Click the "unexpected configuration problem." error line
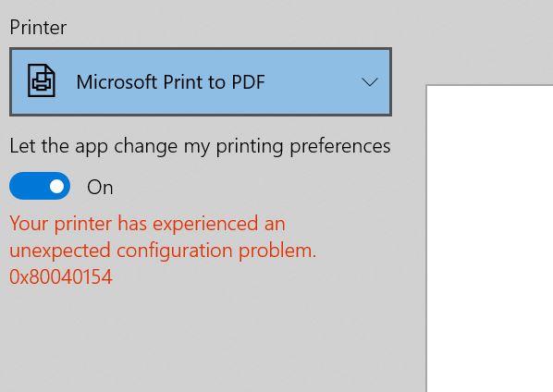The height and width of the screenshot is (392, 553). [x=163, y=251]
